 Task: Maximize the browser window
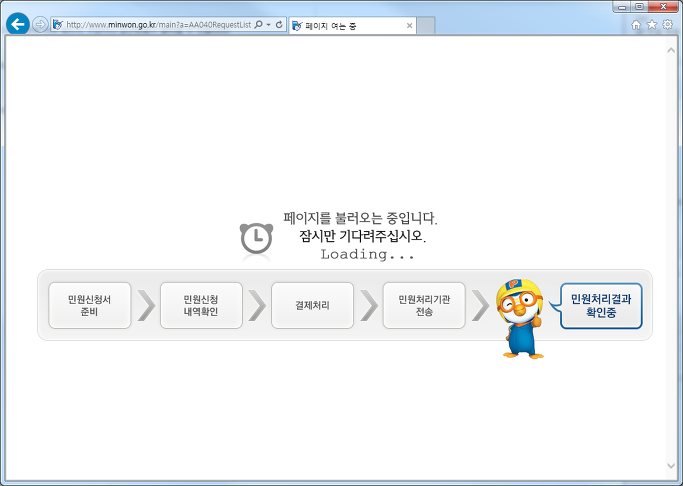click(x=639, y=7)
